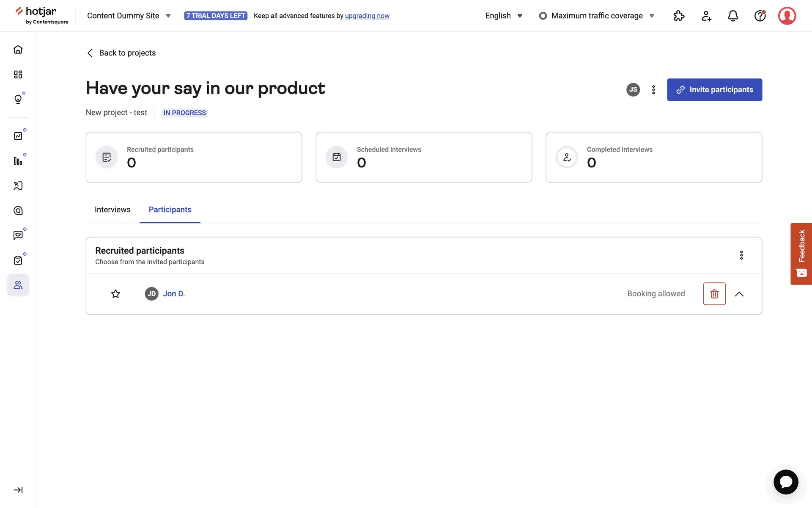Open the red Feedback side tab
Screen dimensions: 812x508
point(801,254)
